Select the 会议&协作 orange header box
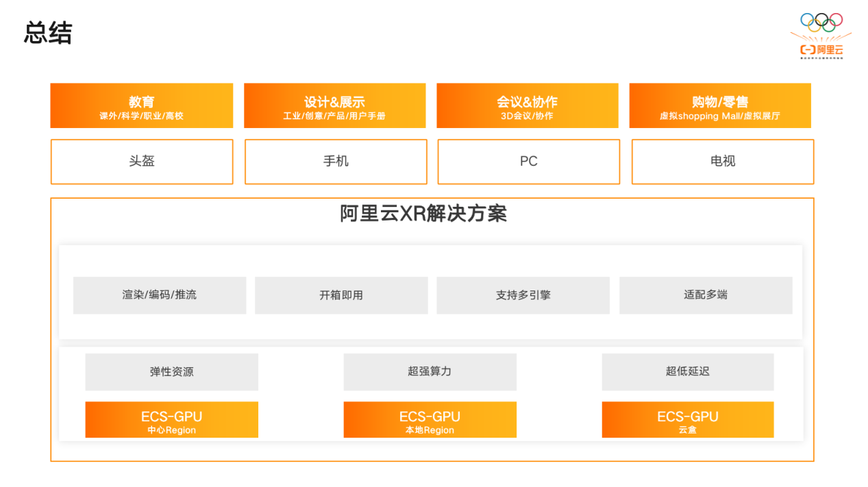 tap(528, 105)
